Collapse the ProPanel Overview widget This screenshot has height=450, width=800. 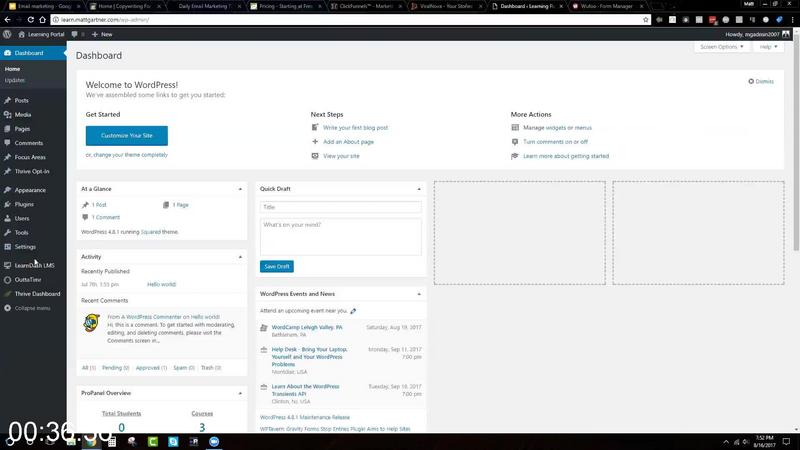pyautogui.click(x=240, y=393)
